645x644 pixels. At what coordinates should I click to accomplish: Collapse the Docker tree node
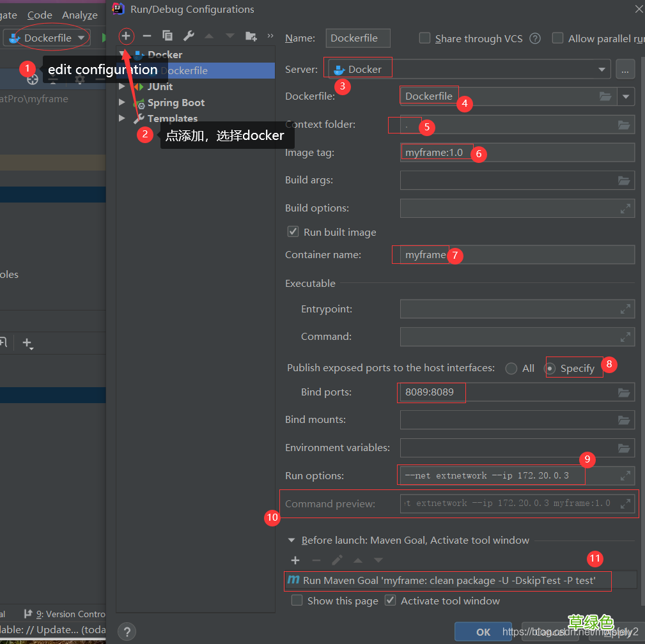coord(122,54)
